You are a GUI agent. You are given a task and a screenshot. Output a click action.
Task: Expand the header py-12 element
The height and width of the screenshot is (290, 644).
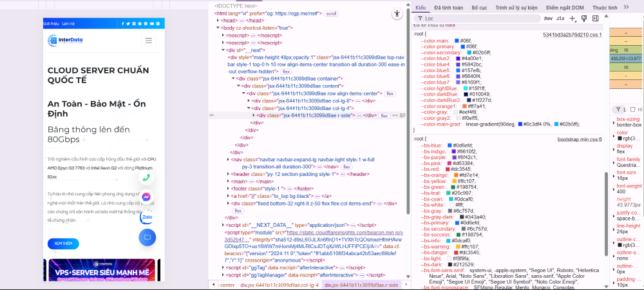[x=229, y=174]
